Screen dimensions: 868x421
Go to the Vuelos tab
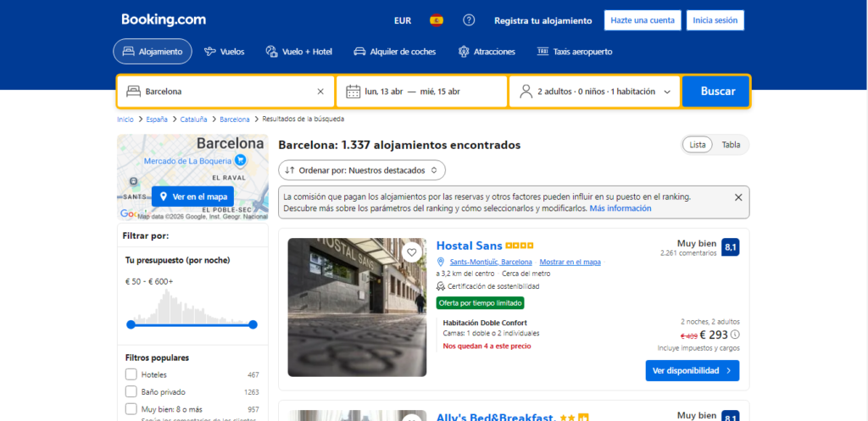point(224,52)
